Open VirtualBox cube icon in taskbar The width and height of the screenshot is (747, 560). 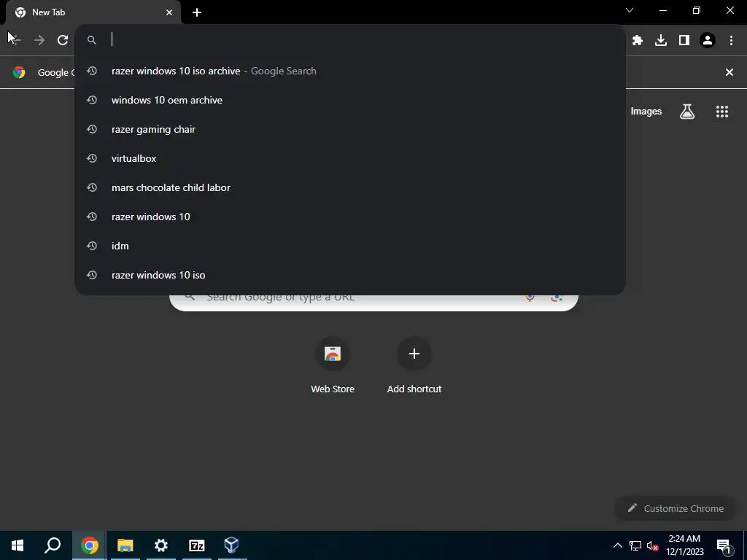coord(231,545)
